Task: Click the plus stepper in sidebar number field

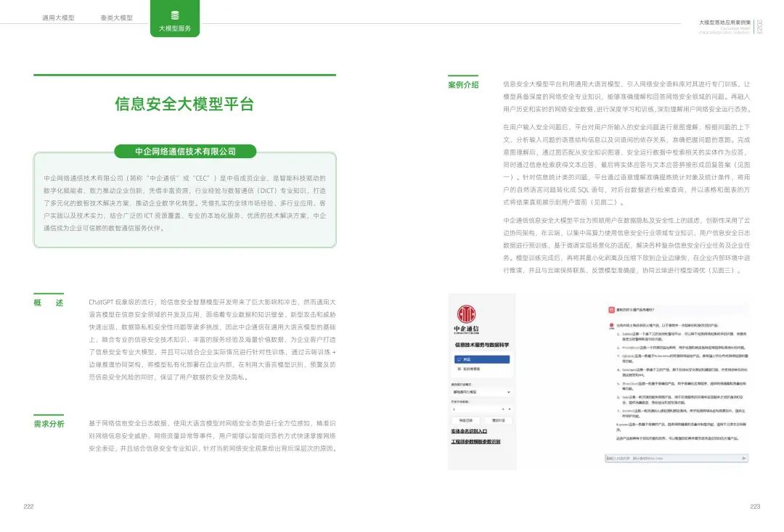Action: tap(510, 409)
